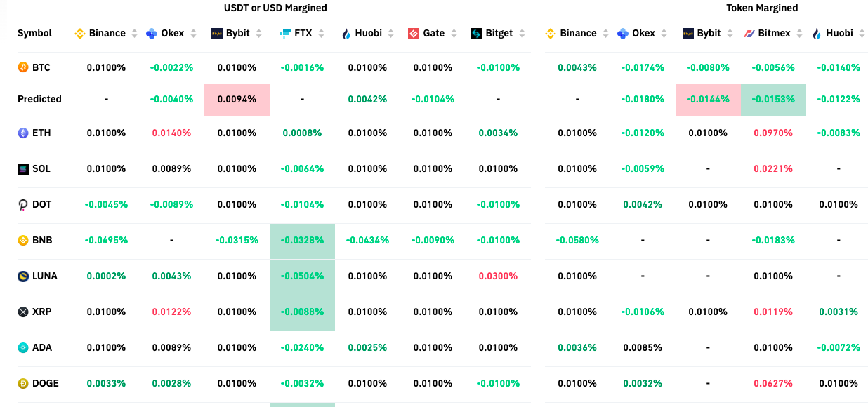Click the Gate exchange logo

coord(414,33)
